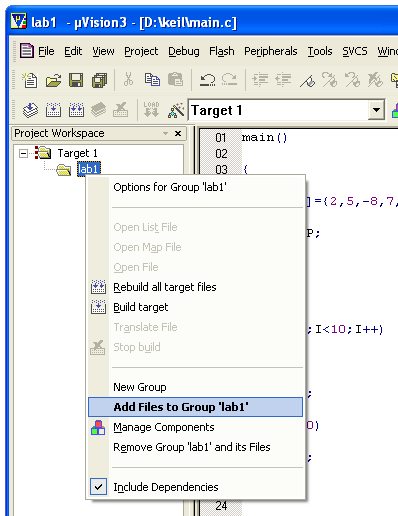The height and width of the screenshot is (516, 398).
Task: Collapse the Target 1 tree node
Action: click(23, 154)
